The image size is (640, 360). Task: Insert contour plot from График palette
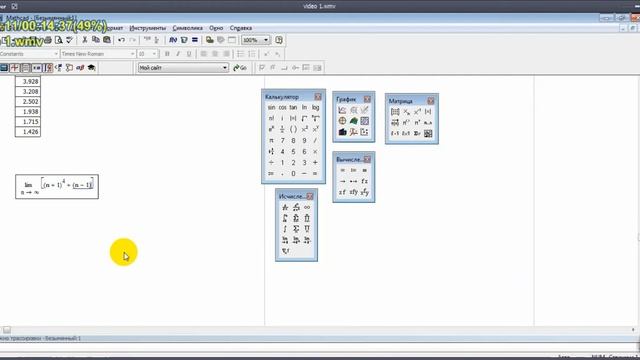(364, 121)
